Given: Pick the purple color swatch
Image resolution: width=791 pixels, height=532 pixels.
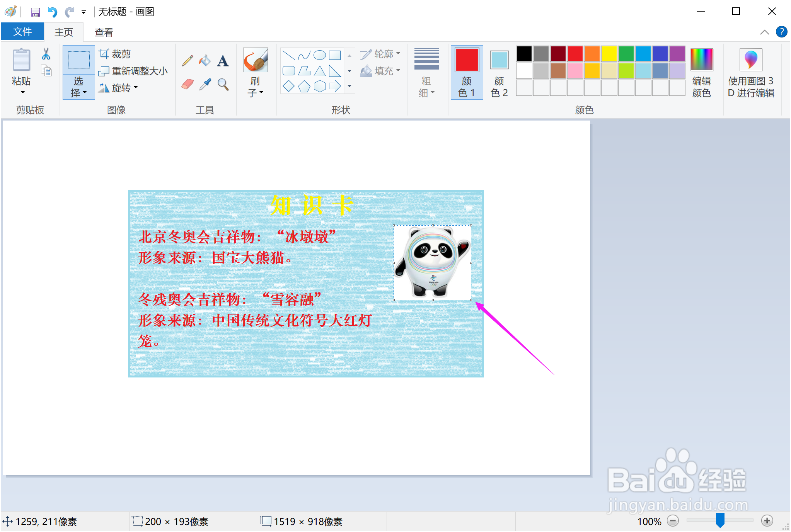Looking at the screenshot, I should point(677,54).
